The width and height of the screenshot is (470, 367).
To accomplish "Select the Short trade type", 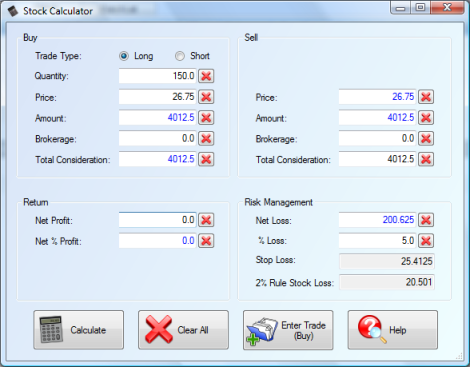I will click(192, 56).
